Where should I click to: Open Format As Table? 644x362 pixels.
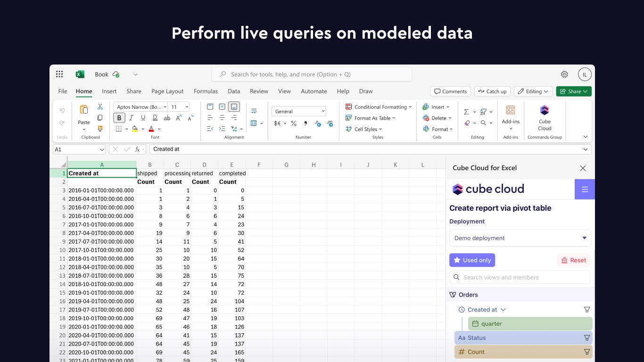coord(371,118)
